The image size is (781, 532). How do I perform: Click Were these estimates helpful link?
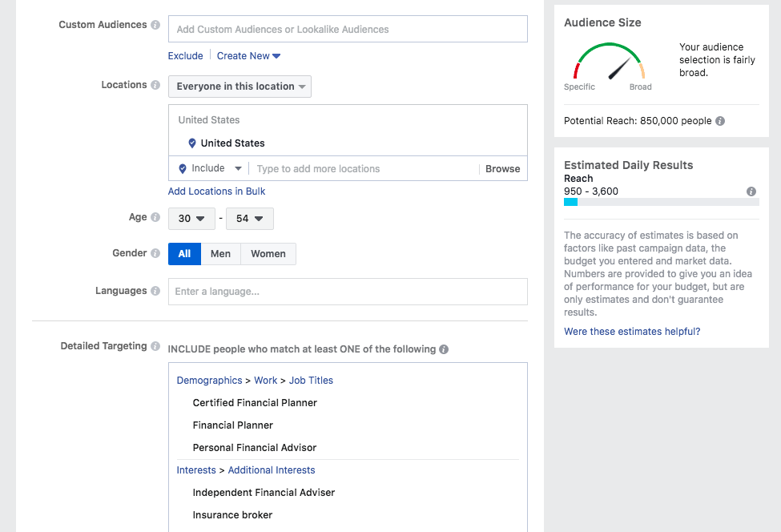coord(632,332)
